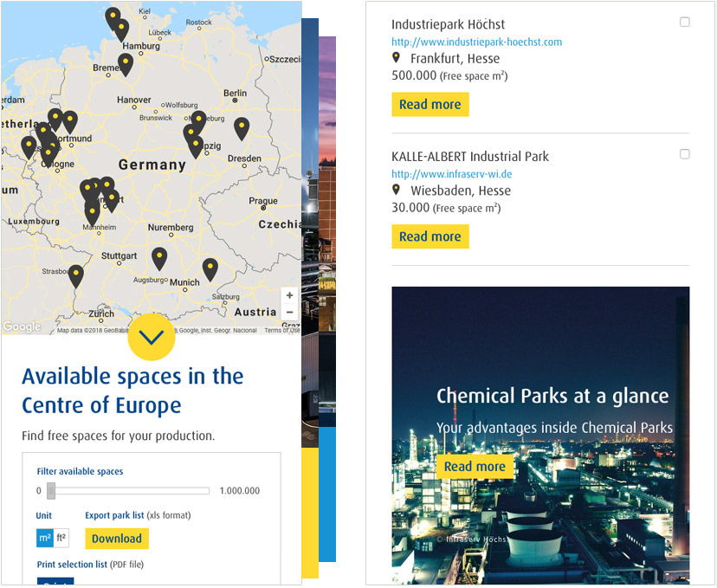Select the m² unit
Screen dimensions: 717x588
pos(45,538)
